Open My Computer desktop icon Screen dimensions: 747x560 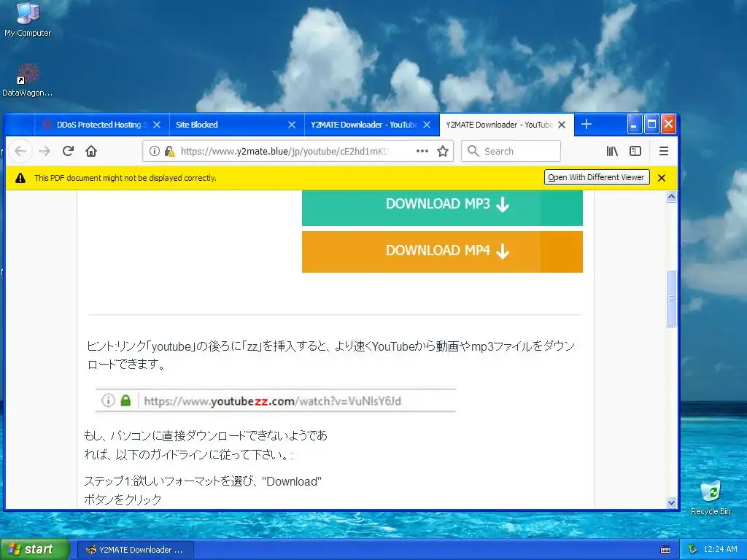[28, 19]
